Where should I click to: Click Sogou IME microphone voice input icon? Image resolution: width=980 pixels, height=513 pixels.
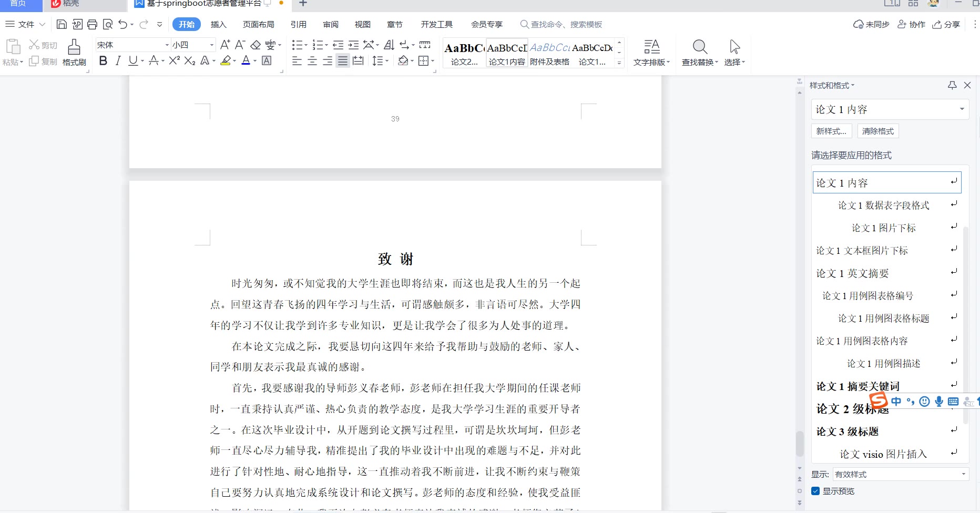point(939,402)
